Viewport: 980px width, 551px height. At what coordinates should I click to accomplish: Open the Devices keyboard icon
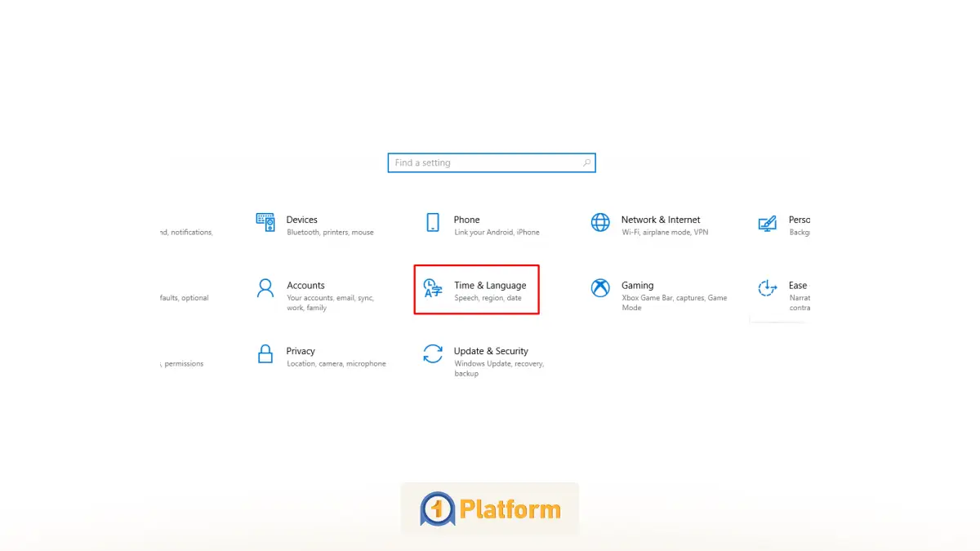pyautogui.click(x=265, y=222)
